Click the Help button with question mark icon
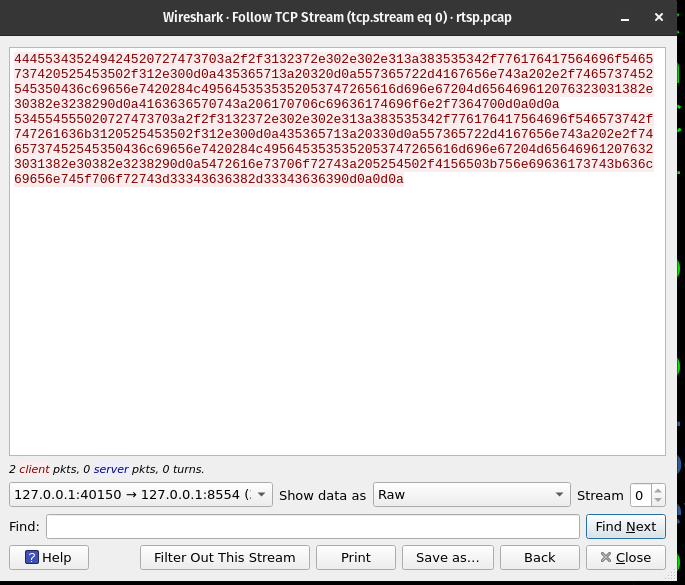This screenshot has width=685, height=585. (x=49, y=557)
